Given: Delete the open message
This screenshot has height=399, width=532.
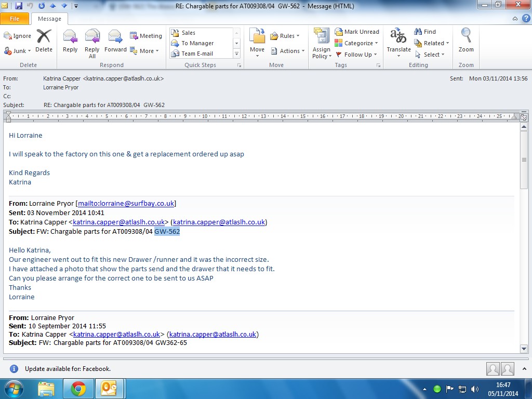Looking at the screenshot, I should pyautogui.click(x=44, y=42).
